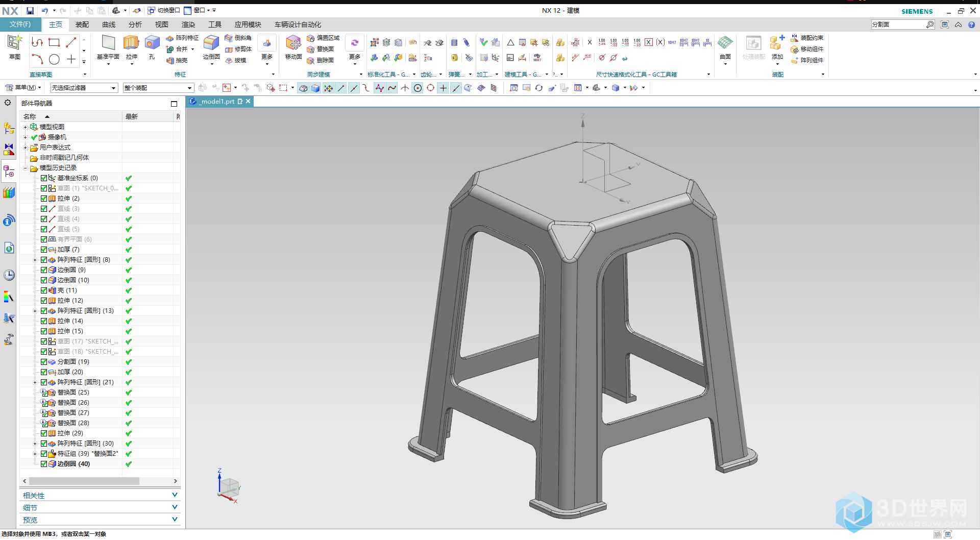Select the arc sketch tool

(x=37, y=59)
